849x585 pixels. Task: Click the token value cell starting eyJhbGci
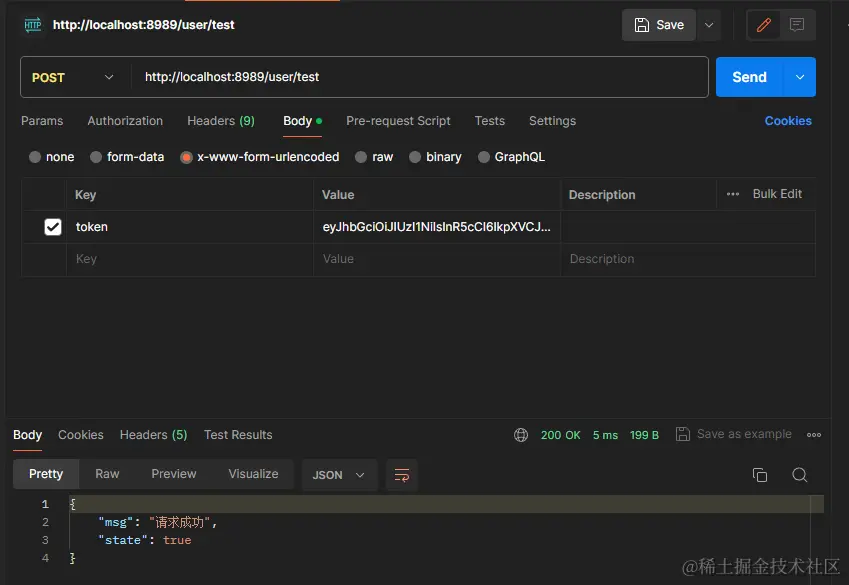coord(436,227)
